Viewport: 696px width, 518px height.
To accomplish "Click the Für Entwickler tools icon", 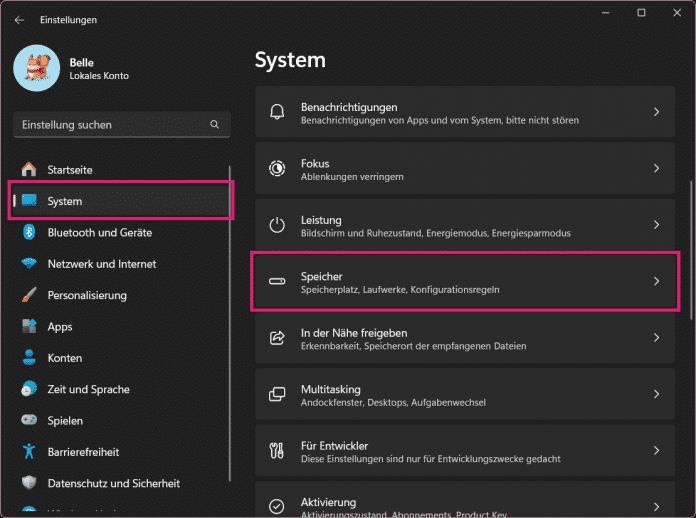I will tap(277, 452).
